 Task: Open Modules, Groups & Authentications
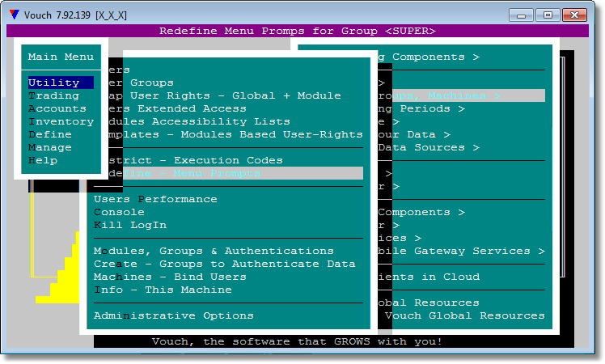point(214,251)
